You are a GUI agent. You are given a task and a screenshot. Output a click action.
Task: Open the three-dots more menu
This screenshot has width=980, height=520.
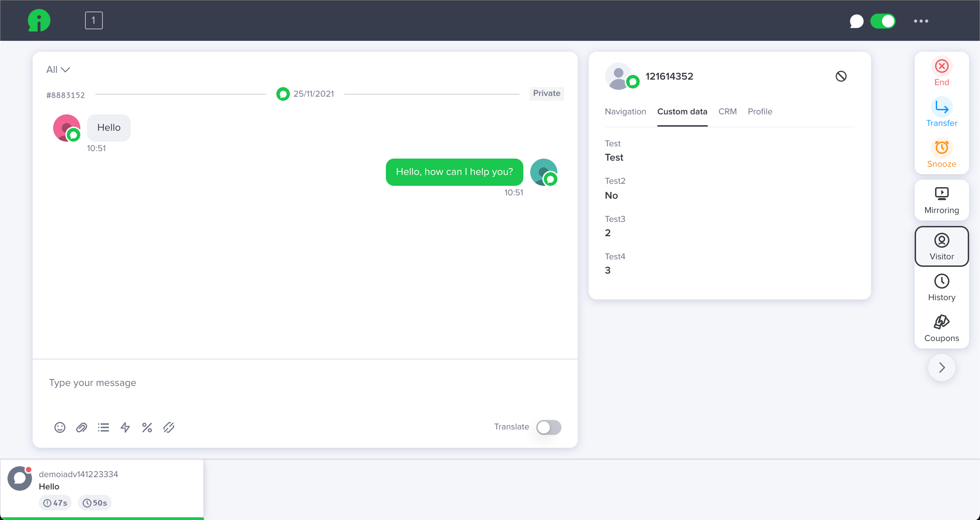[x=921, y=21]
